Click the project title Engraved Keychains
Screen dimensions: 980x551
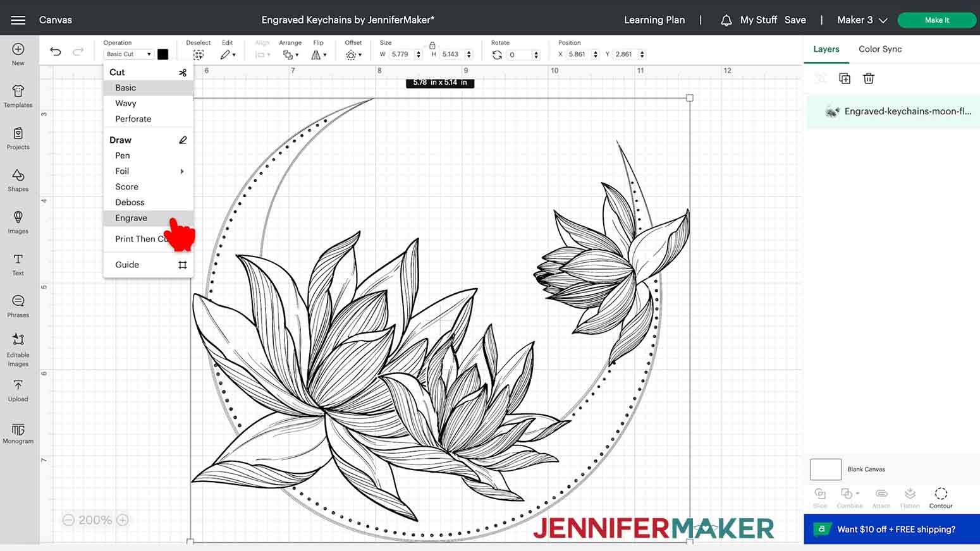[x=348, y=20]
